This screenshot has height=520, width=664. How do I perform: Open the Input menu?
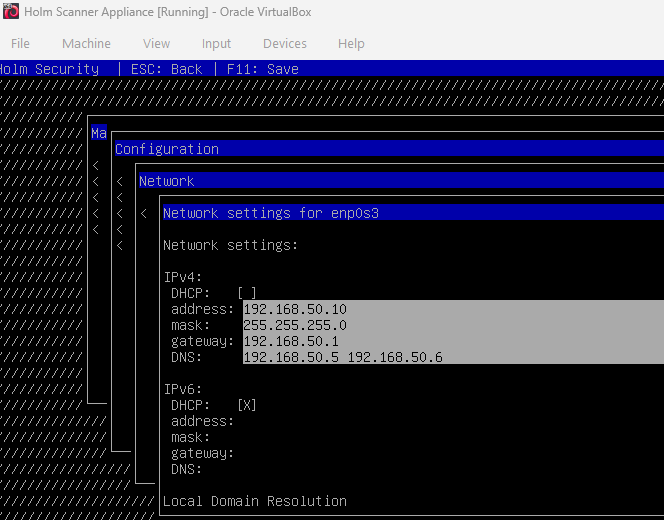tap(216, 44)
